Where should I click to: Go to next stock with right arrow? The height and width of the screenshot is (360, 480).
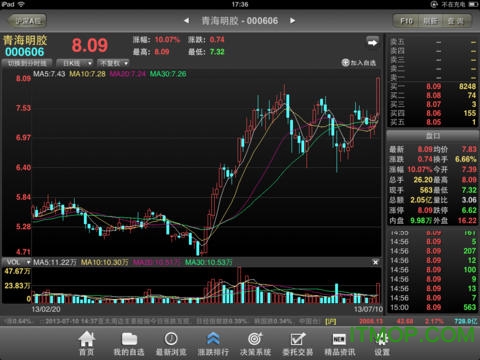coord(292,21)
